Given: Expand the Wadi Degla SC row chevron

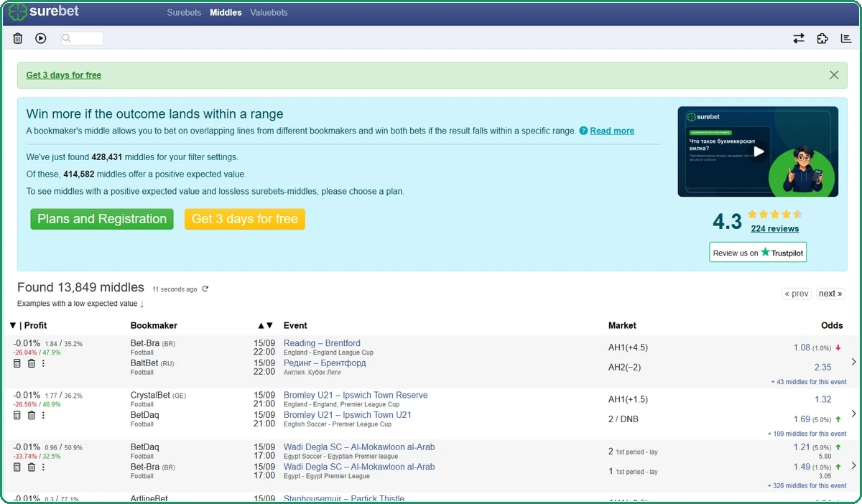Looking at the screenshot, I should coord(853,465).
